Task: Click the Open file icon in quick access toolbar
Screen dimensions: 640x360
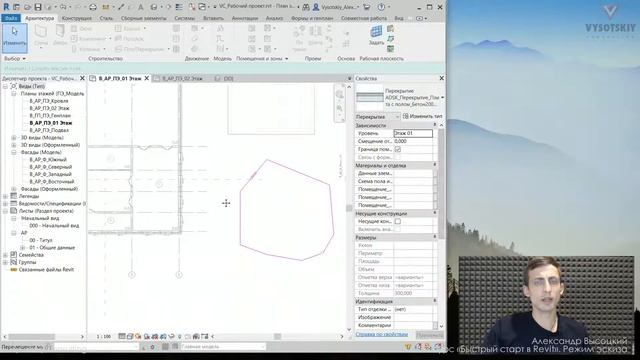Action: 27,7
